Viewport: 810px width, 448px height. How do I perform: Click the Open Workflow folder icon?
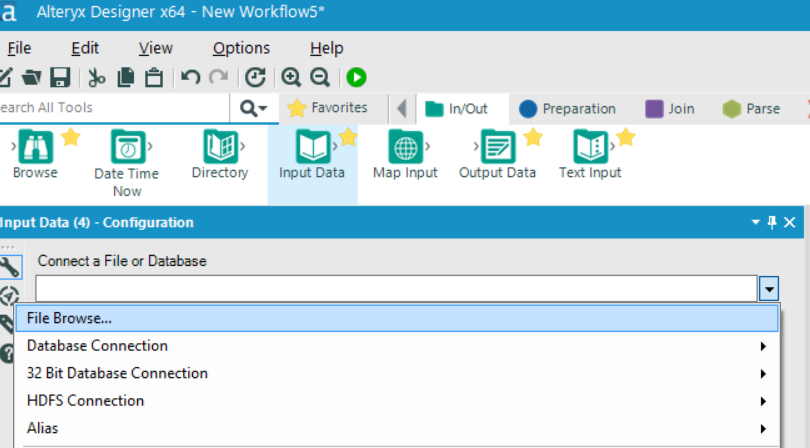click(32, 78)
